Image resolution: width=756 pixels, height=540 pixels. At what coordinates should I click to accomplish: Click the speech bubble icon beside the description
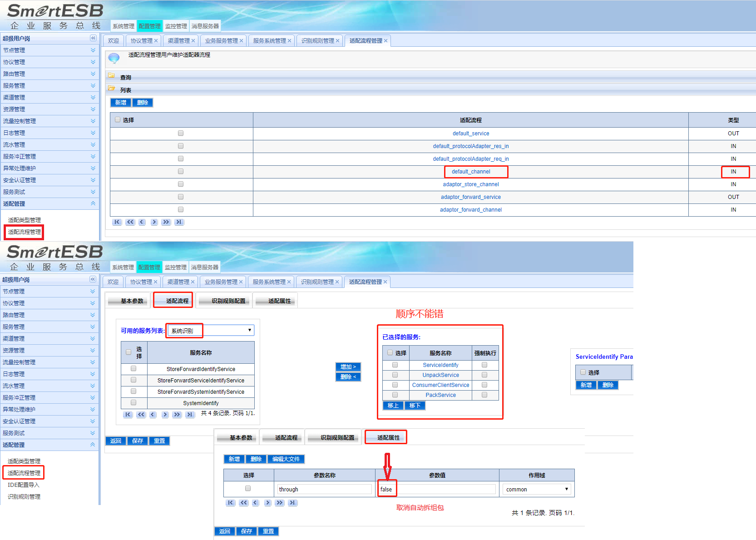click(114, 58)
